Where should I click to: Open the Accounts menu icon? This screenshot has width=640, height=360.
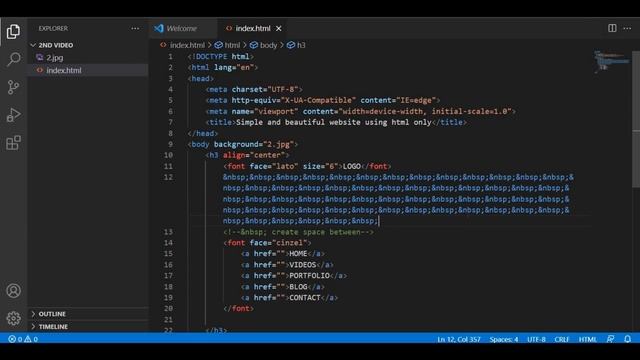click(13, 291)
